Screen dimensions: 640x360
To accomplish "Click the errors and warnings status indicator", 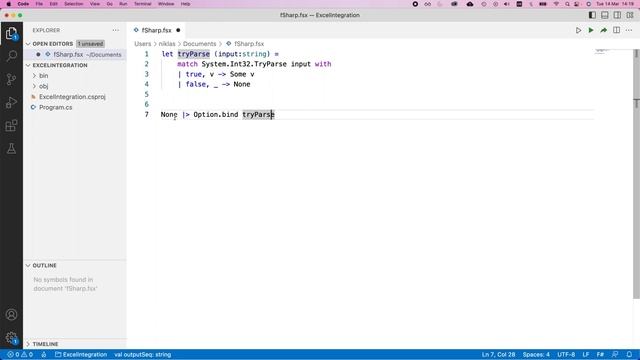I will pos(20,354).
